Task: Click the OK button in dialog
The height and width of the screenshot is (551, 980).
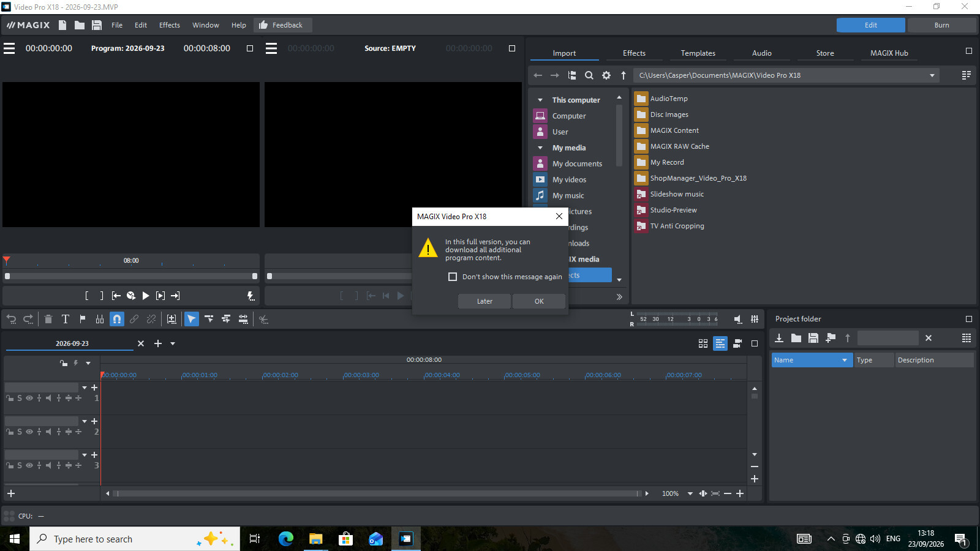Action: coord(539,301)
